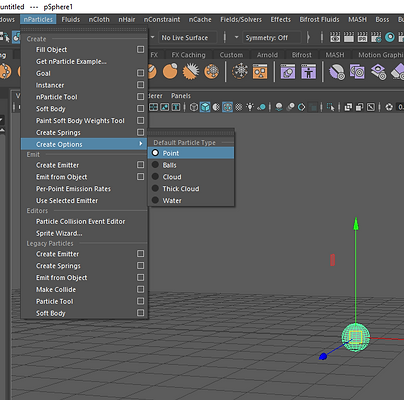Start IPR render from the status line
404x400 pixels.
(x=362, y=37)
